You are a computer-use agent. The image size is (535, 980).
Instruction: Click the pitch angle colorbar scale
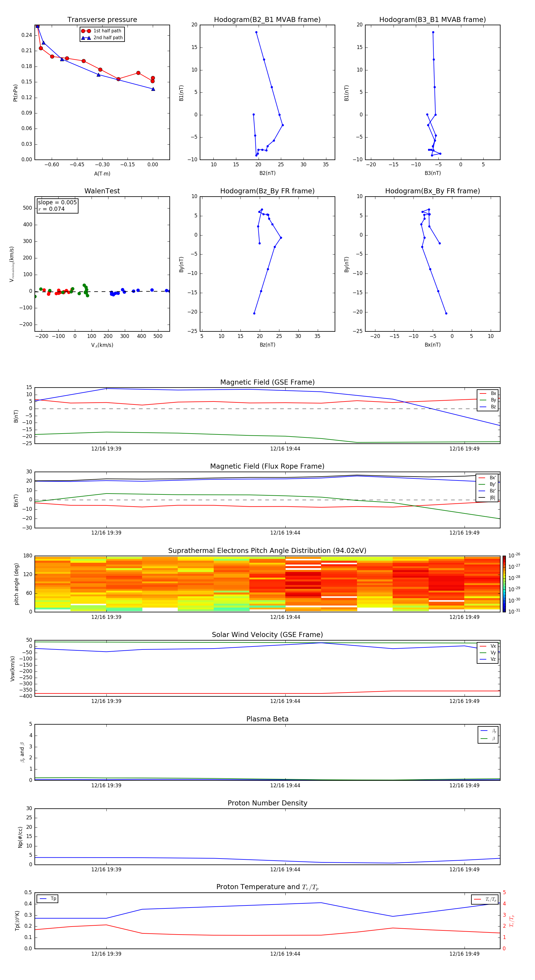pyautogui.click(x=504, y=584)
